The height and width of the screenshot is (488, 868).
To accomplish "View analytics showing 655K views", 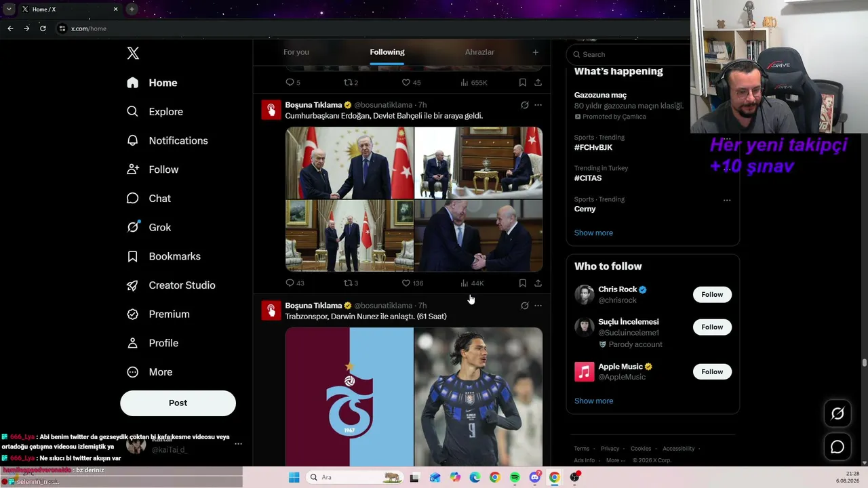I will (x=473, y=83).
